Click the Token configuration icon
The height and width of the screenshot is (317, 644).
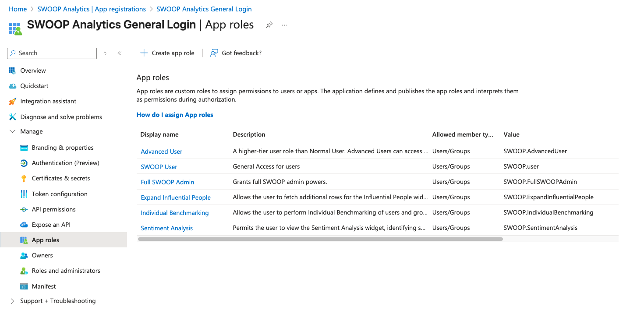point(24,194)
